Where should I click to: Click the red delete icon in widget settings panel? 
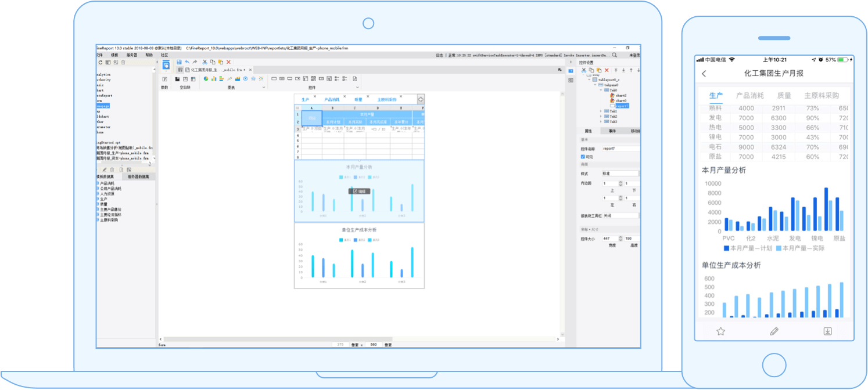point(607,70)
